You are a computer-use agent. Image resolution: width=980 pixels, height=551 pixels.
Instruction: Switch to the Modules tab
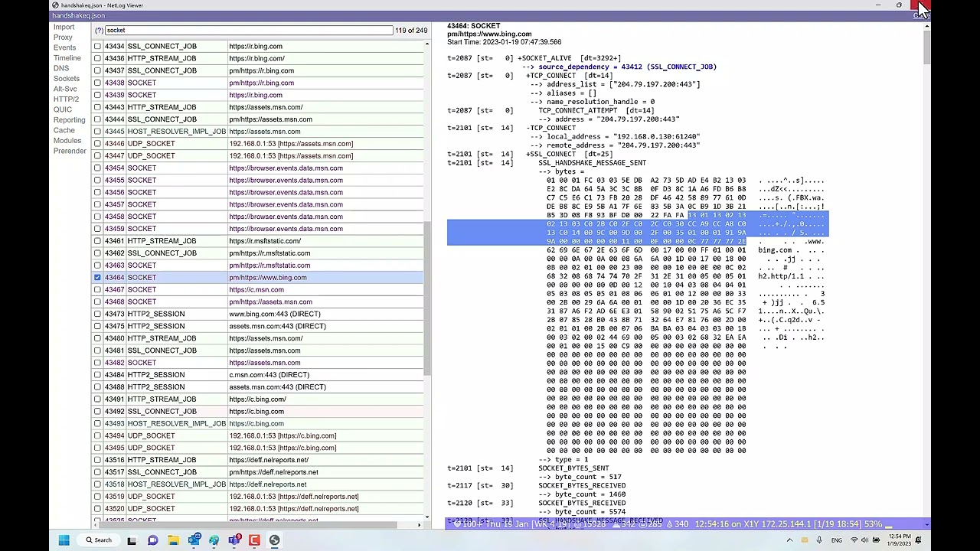click(67, 141)
